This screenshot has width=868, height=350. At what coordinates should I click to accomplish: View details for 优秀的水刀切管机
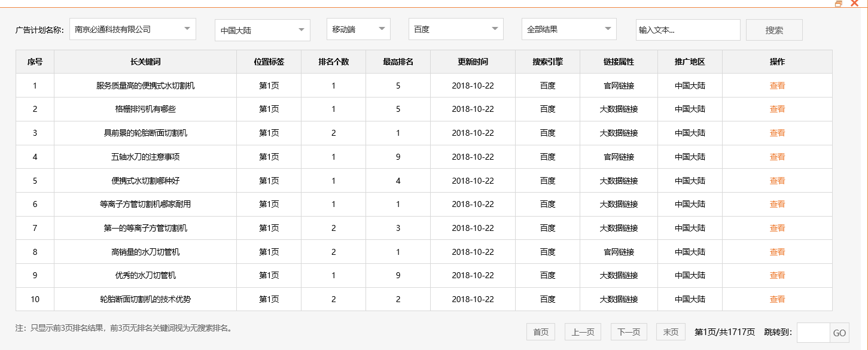point(776,275)
